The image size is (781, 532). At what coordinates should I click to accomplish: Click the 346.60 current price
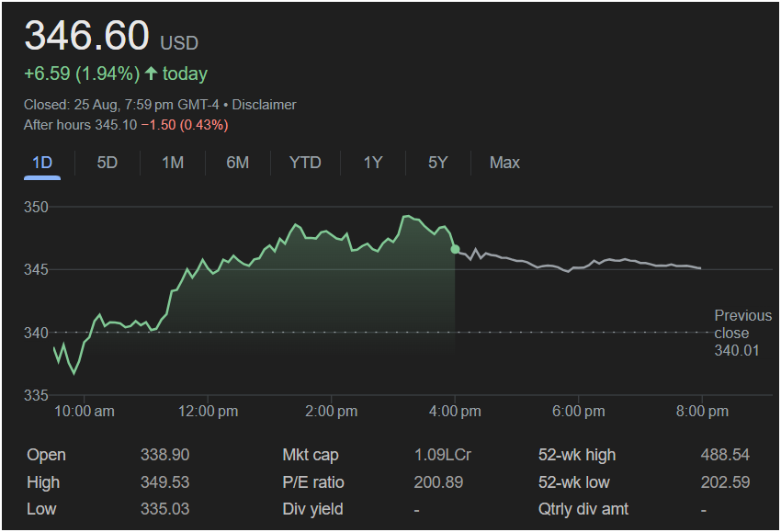[x=86, y=37]
